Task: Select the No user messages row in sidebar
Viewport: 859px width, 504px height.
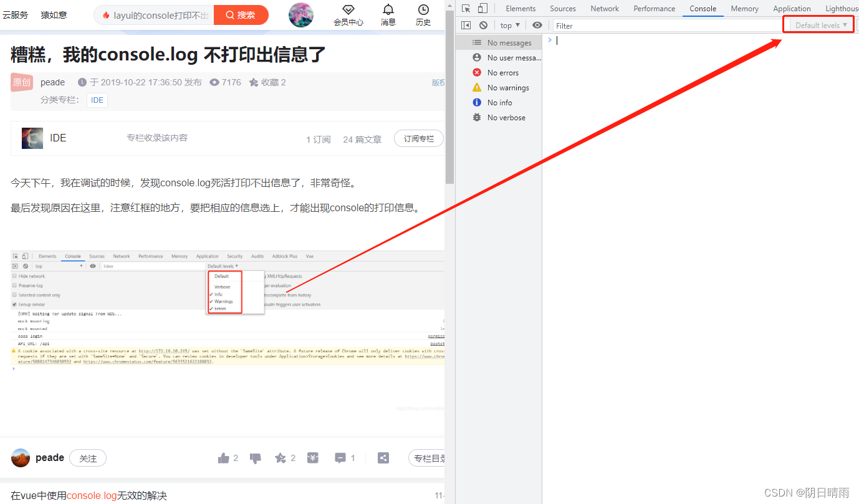Action: [499, 58]
